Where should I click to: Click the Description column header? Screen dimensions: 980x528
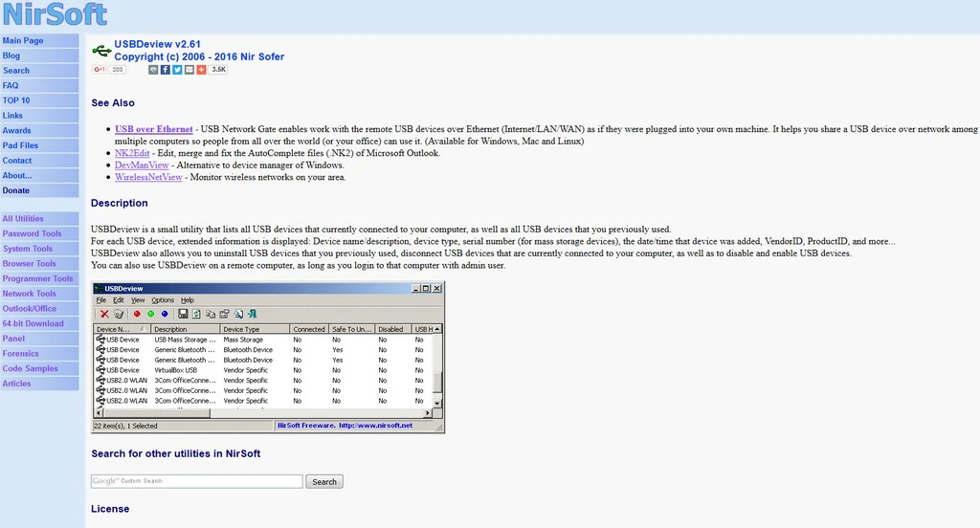point(186,329)
